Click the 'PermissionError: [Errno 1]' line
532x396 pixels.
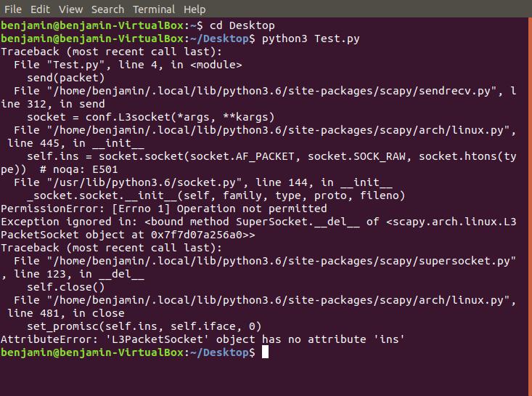[164, 209]
